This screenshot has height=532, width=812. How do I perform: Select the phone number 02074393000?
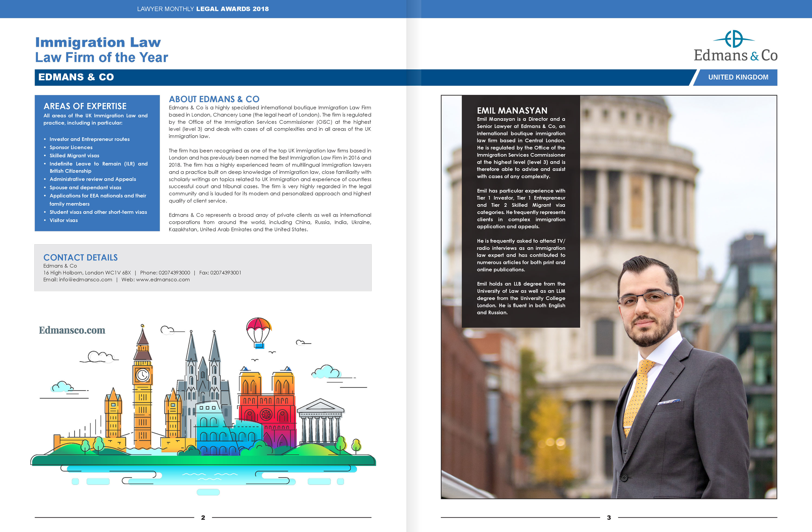coord(174,273)
